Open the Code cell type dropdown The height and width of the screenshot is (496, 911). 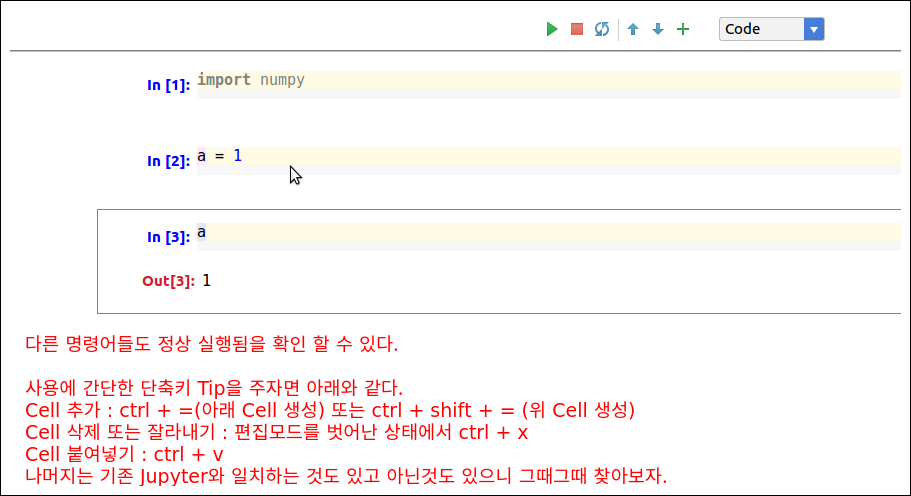(x=772, y=29)
